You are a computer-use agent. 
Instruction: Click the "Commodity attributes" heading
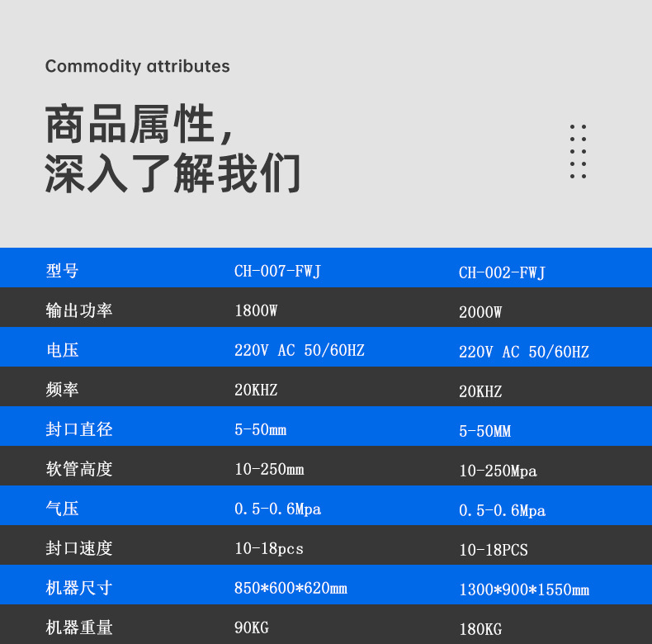click(x=137, y=66)
